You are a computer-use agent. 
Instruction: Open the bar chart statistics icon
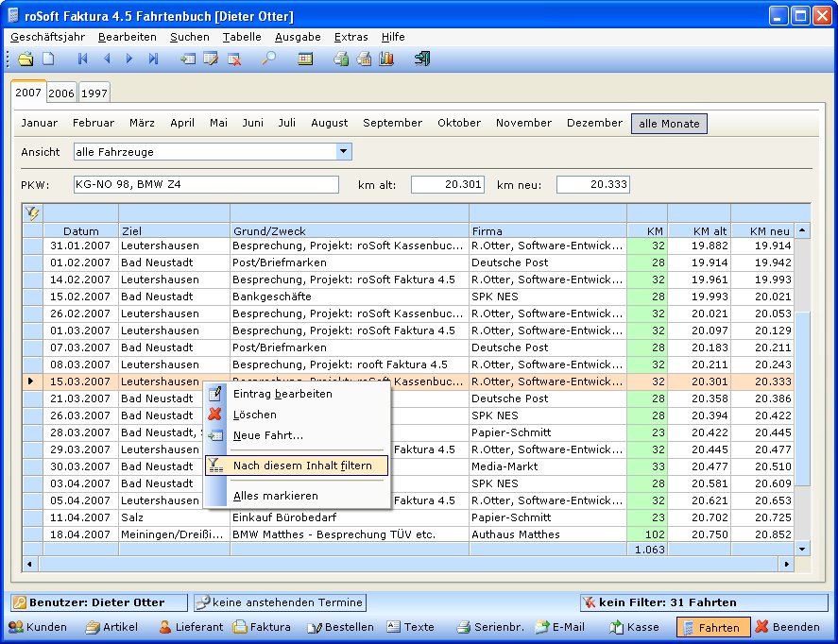click(x=385, y=59)
